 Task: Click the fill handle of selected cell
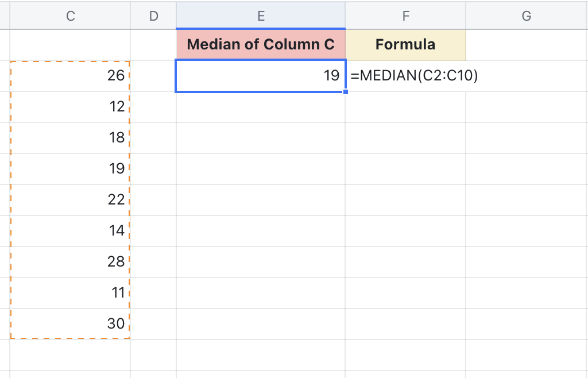[x=345, y=91]
